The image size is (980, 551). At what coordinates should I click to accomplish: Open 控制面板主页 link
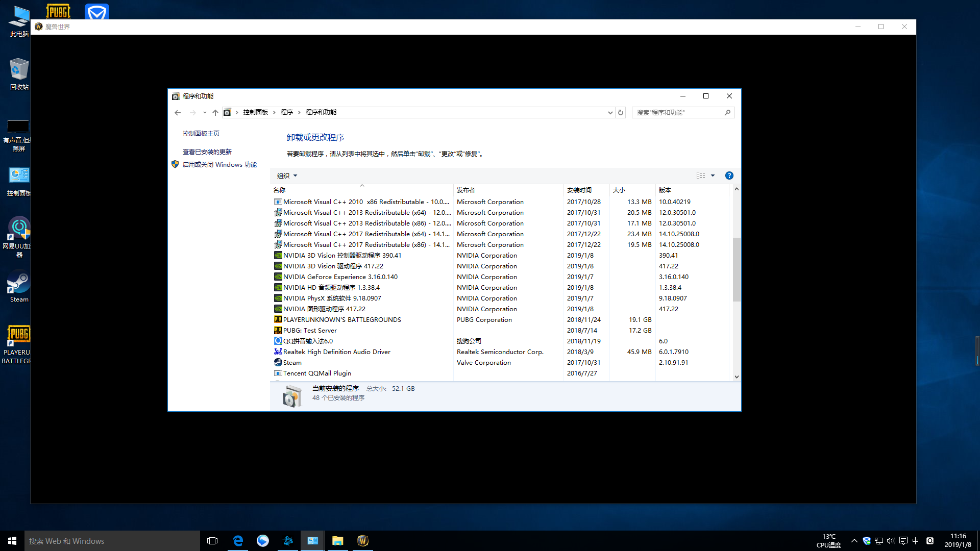[x=201, y=134]
